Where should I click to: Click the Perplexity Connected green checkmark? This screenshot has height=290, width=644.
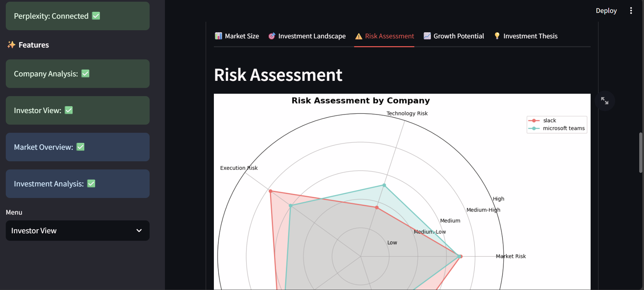[x=96, y=16]
